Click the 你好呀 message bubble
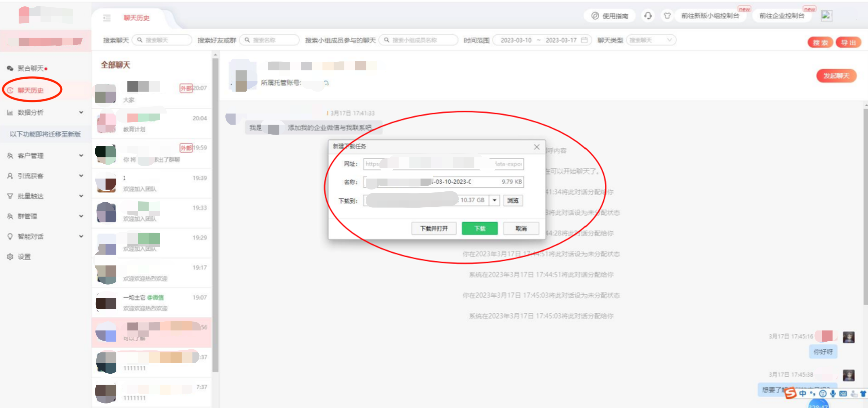This screenshot has width=868, height=408. coord(823,352)
